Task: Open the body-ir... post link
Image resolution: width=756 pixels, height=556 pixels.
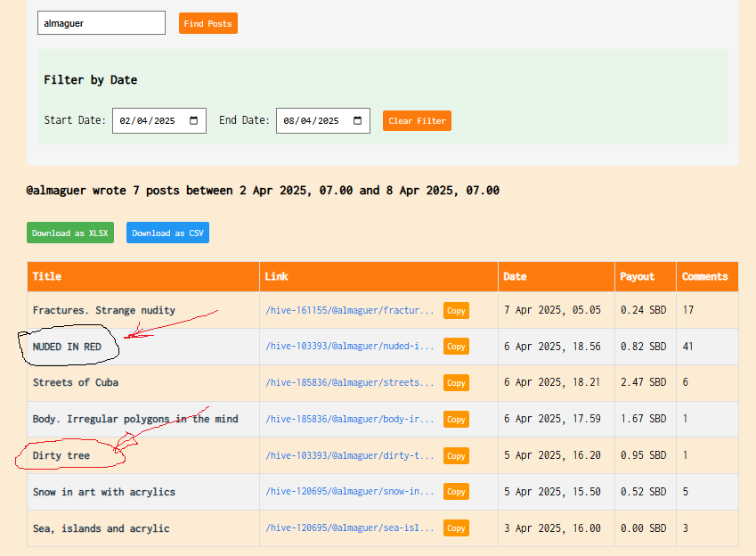Action: coord(350,419)
